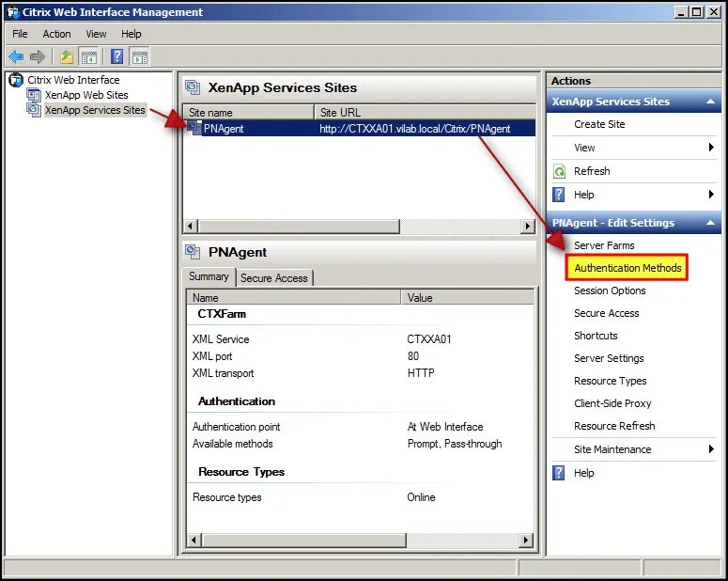Click the Site name column header
Screen dimensions: 728x581
coord(249,112)
